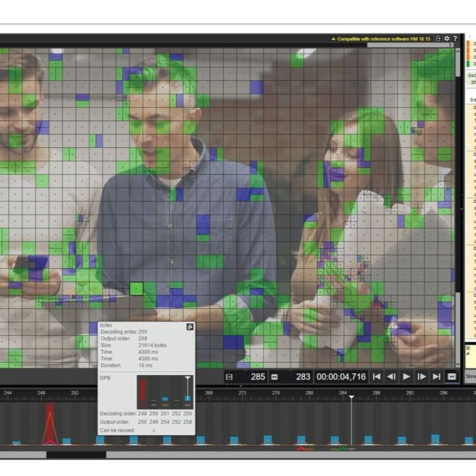The image size is (476, 476).
Task: Click the red marker below the timeline
Action: 301,448
